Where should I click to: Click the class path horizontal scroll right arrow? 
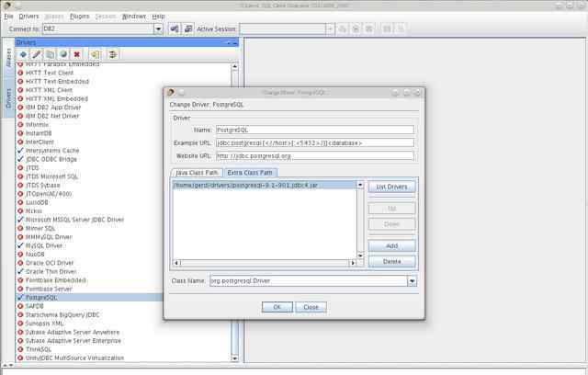point(352,263)
